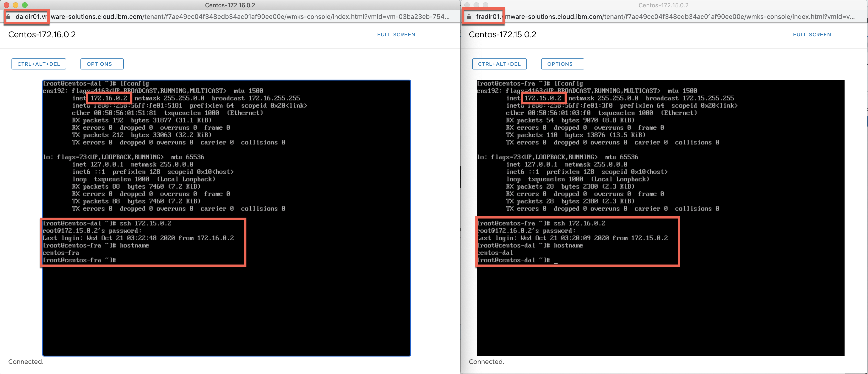Click leftmost gray window button of Centos-172.15.0.2

pos(467,5)
